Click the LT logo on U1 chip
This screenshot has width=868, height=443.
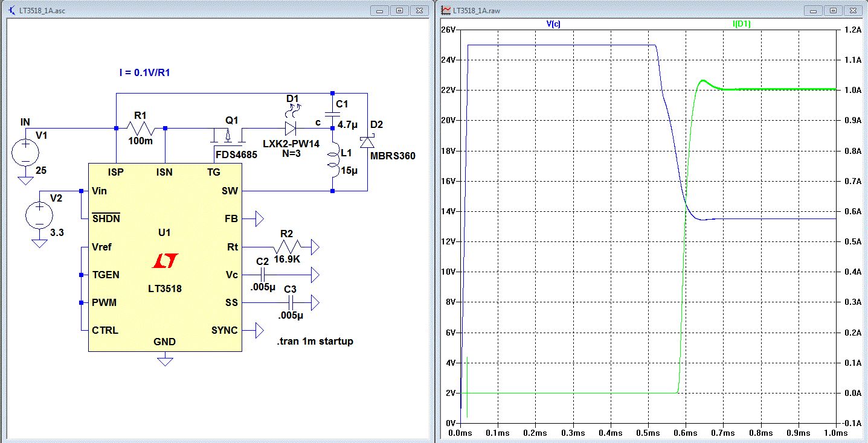pyautogui.click(x=164, y=261)
